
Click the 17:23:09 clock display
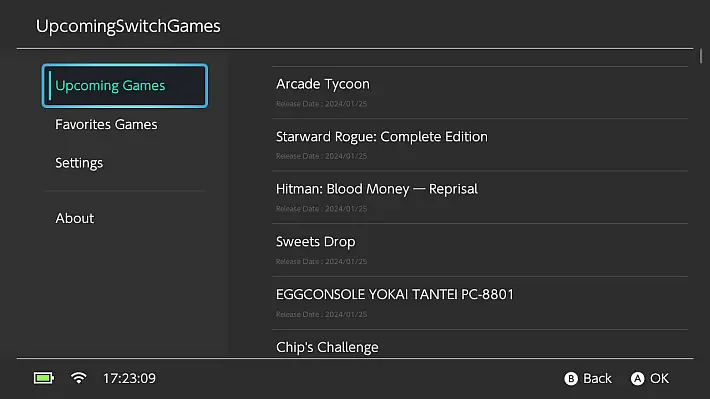(130, 378)
